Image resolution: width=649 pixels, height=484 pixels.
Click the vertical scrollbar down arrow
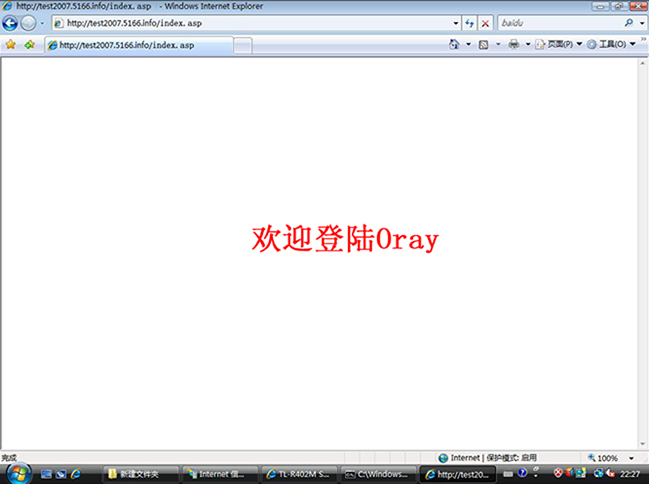[642, 444]
